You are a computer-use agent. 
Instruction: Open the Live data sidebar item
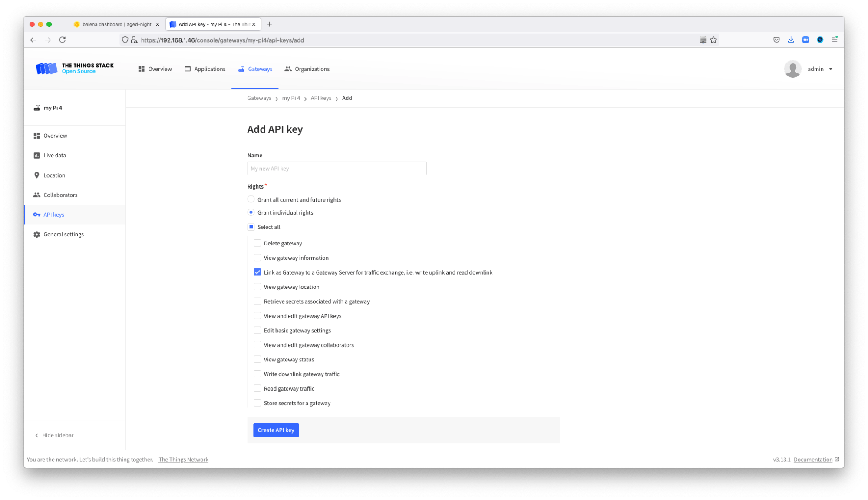54,155
